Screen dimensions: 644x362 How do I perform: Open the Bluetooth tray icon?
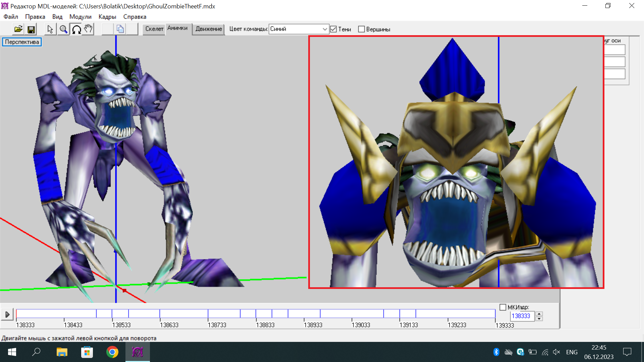pyautogui.click(x=496, y=352)
